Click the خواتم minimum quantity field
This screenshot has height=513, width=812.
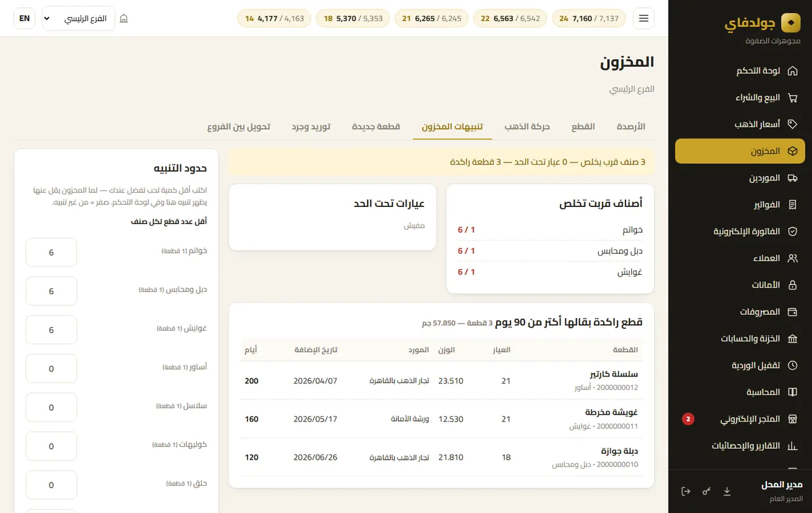click(51, 253)
